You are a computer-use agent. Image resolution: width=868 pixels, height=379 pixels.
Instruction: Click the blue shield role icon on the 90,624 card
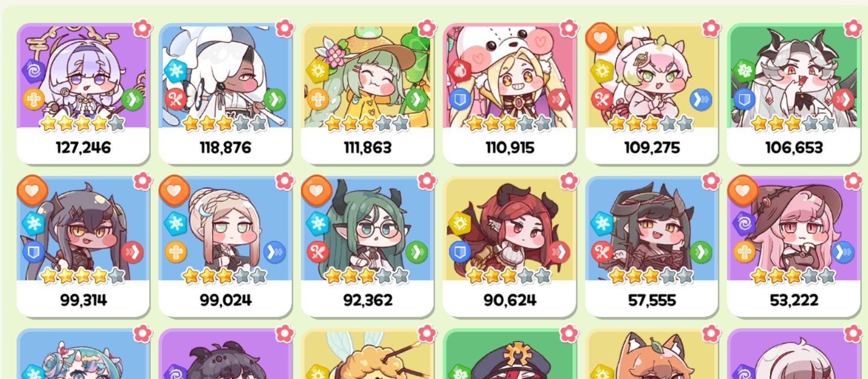460,252
